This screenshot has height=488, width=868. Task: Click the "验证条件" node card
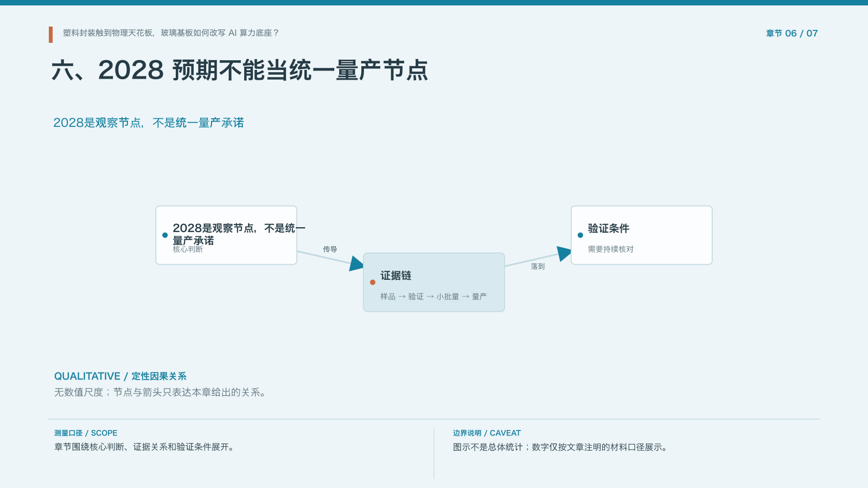642,235
